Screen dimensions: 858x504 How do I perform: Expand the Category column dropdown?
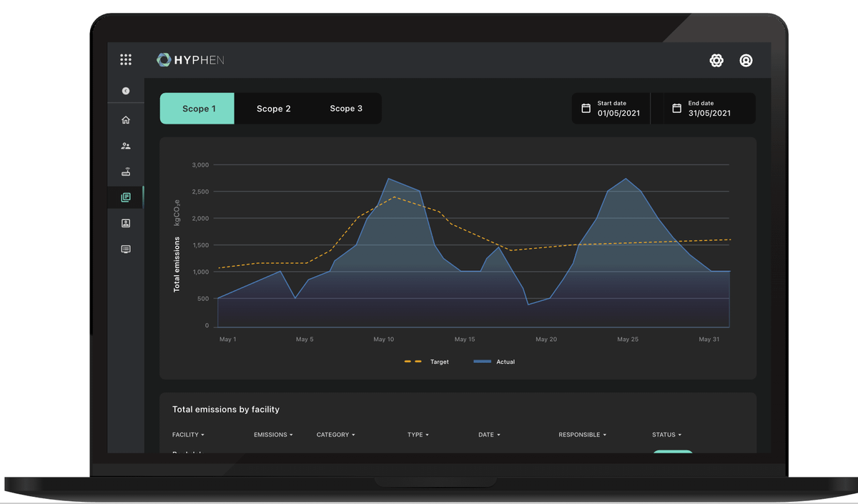tap(335, 435)
